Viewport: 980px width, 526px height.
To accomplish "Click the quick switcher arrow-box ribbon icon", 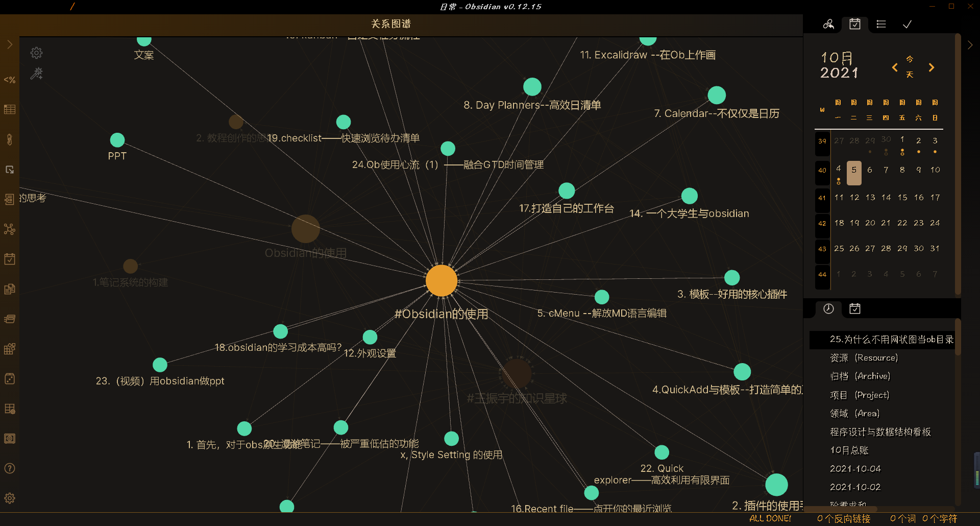I will click(10, 170).
